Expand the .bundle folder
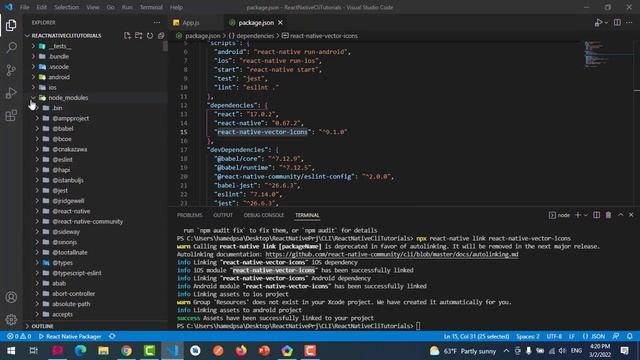This screenshot has width=640, height=360. coord(33,56)
